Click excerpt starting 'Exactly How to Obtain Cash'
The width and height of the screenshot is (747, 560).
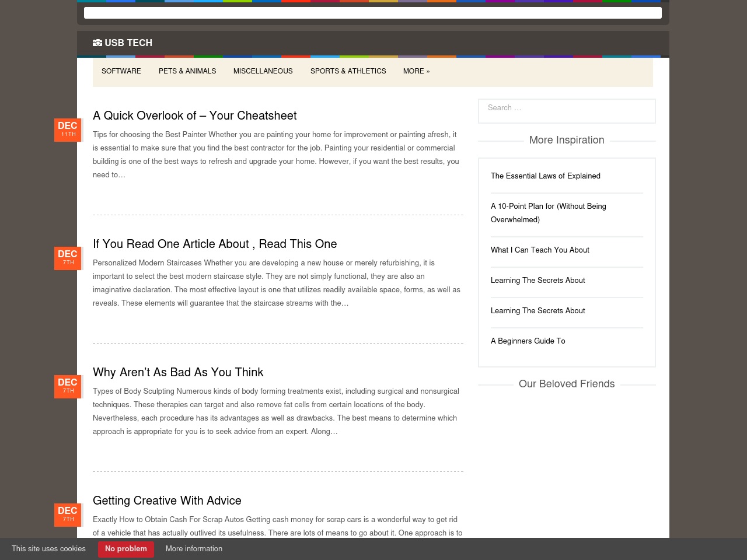278,526
